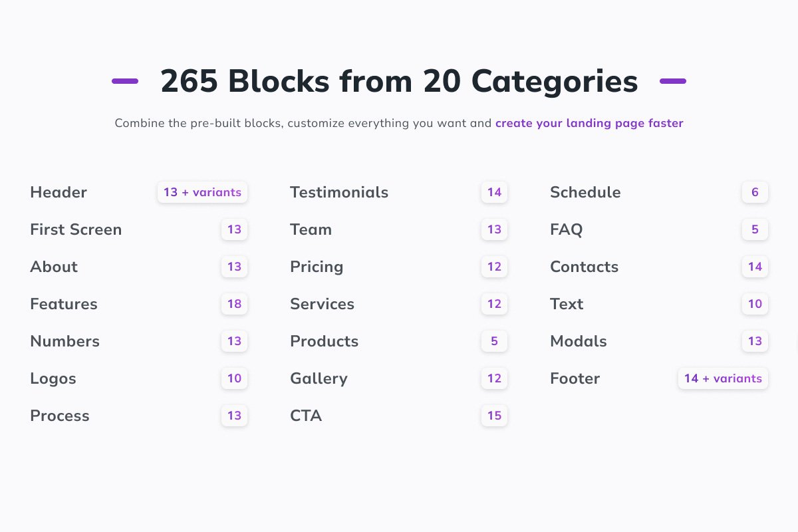Click the '13 + variants' Header badge

202,192
